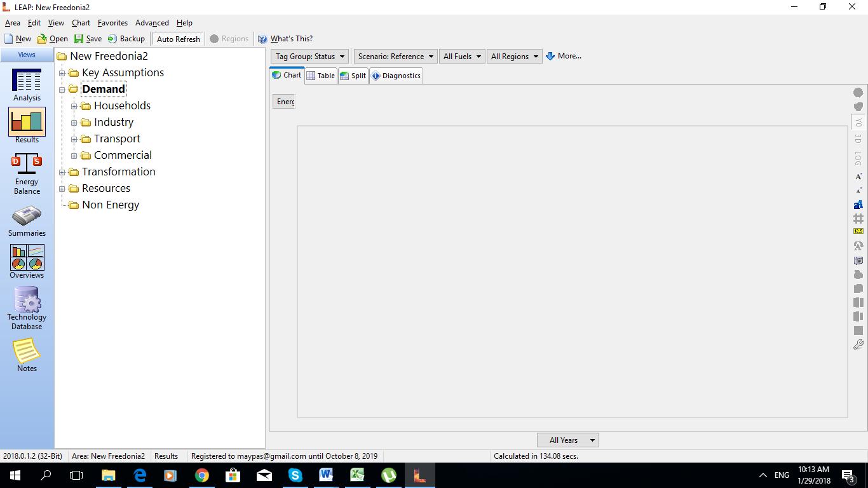Toggle the Y0 axis option

pyautogui.click(x=858, y=121)
